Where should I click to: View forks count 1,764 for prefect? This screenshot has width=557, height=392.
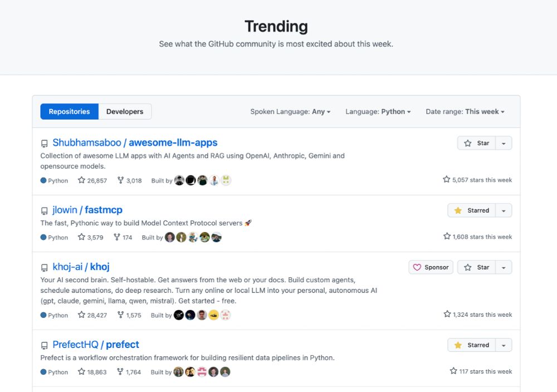click(x=129, y=372)
